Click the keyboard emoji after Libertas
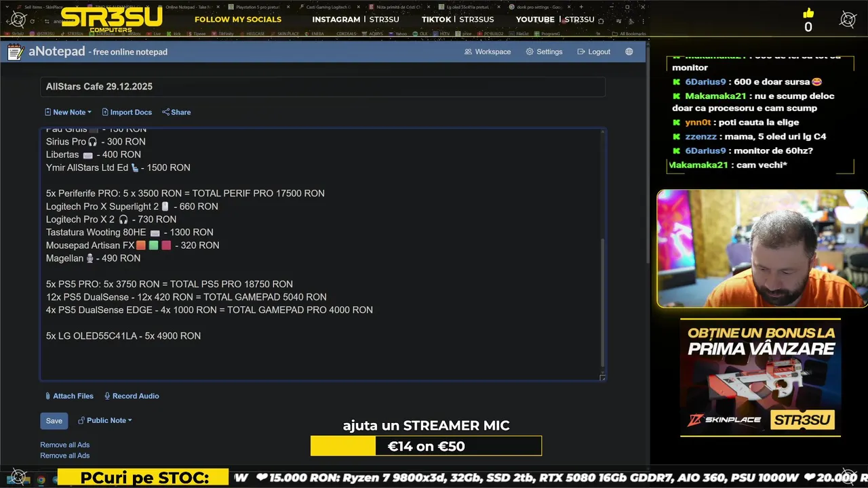Image resolution: width=868 pixels, height=488 pixels. (x=87, y=155)
